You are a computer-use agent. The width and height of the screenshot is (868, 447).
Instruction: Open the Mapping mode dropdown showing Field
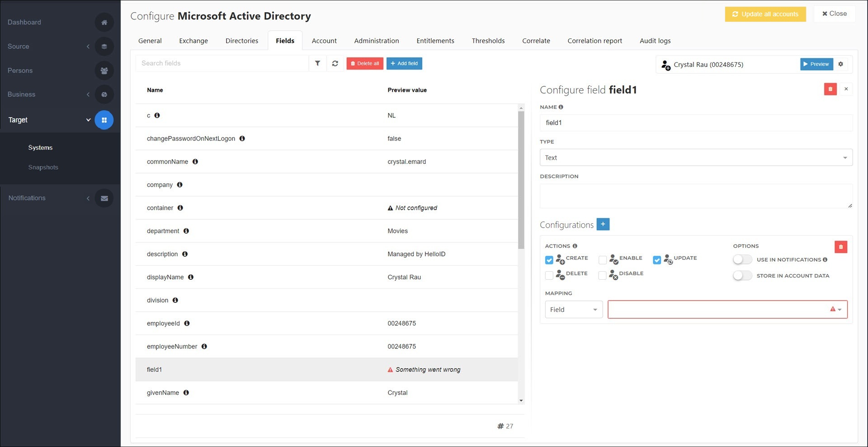pyautogui.click(x=574, y=310)
